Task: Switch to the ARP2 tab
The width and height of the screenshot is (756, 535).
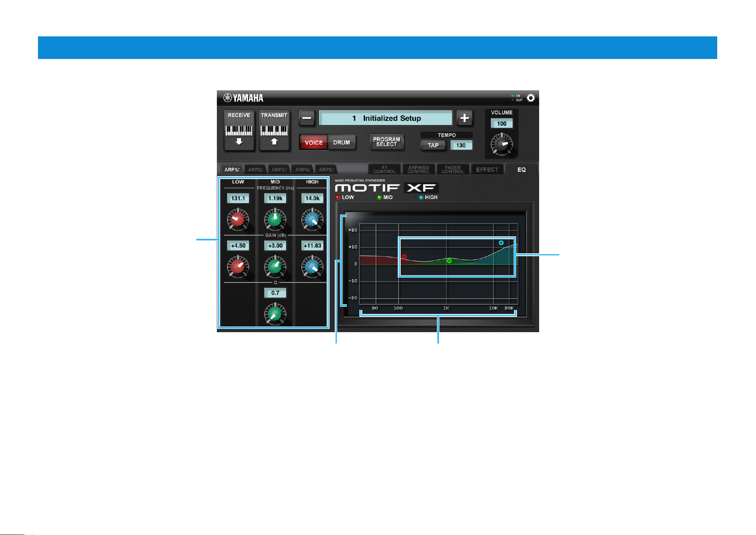Action: (x=255, y=170)
